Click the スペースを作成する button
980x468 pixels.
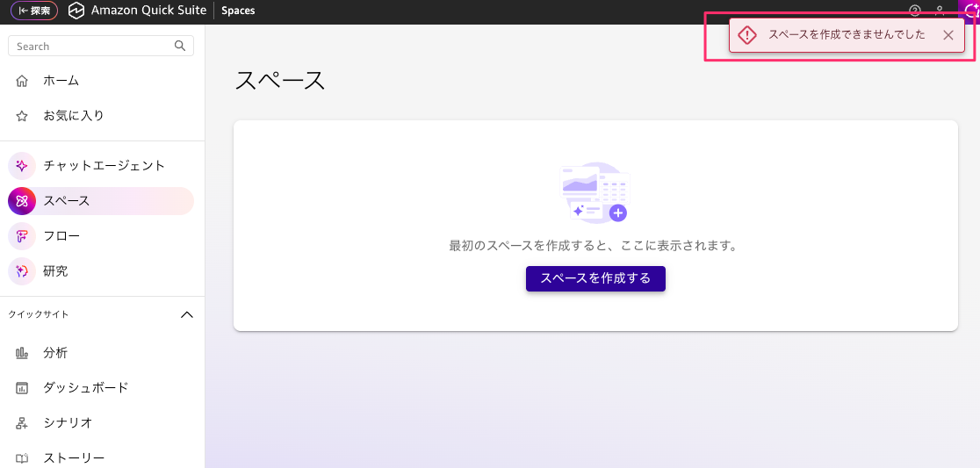click(595, 278)
